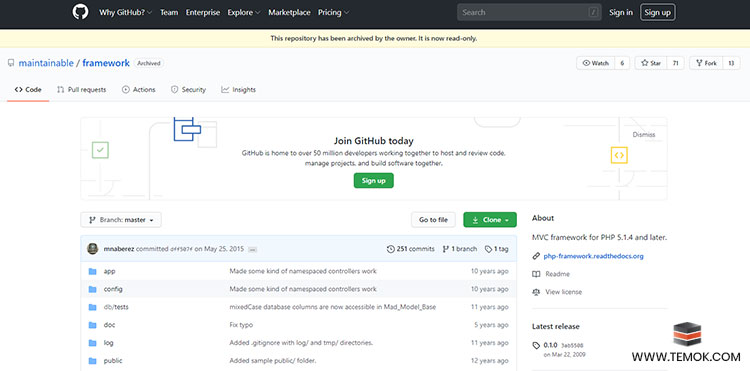The width and height of the screenshot is (750, 371).
Task: Open app row commit message
Action: [303, 271]
